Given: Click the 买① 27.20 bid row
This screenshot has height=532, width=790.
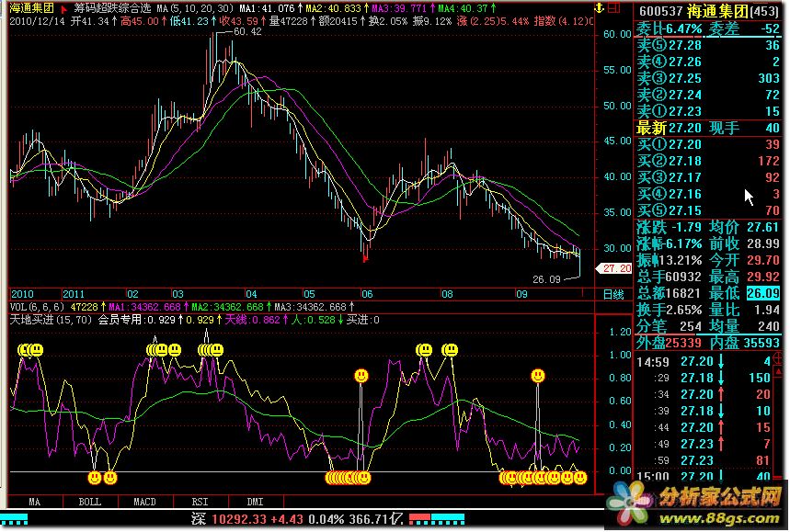Looking at the screenshot, I should (708, 144).
